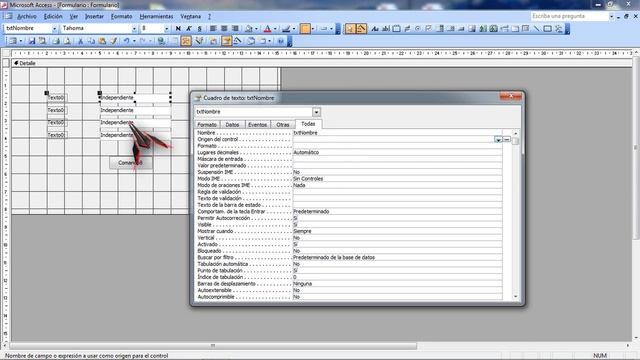
Task: Open the Special Effect dropdown arrow
Action: point(331,29)
